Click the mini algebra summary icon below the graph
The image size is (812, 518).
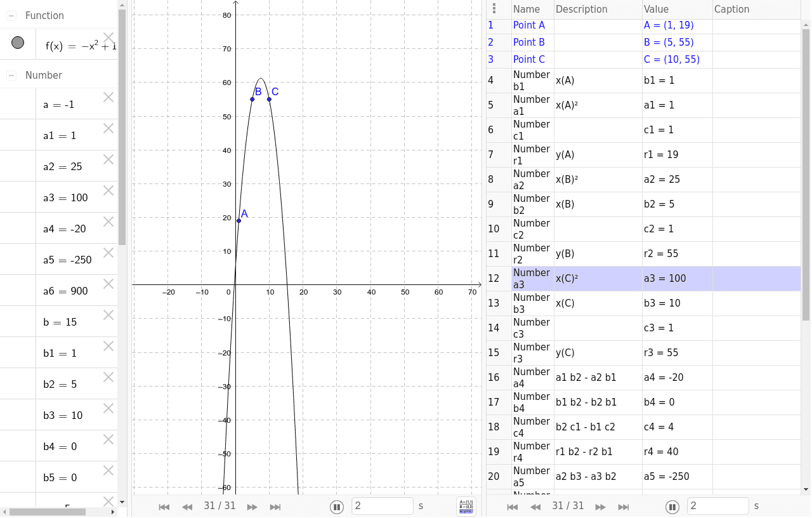coord(466,505)
